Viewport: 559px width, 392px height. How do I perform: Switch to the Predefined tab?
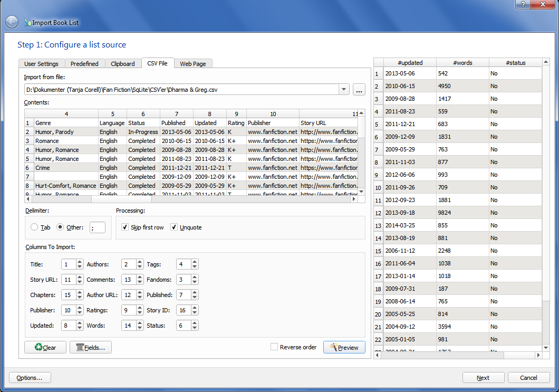(x=84, y=63)
